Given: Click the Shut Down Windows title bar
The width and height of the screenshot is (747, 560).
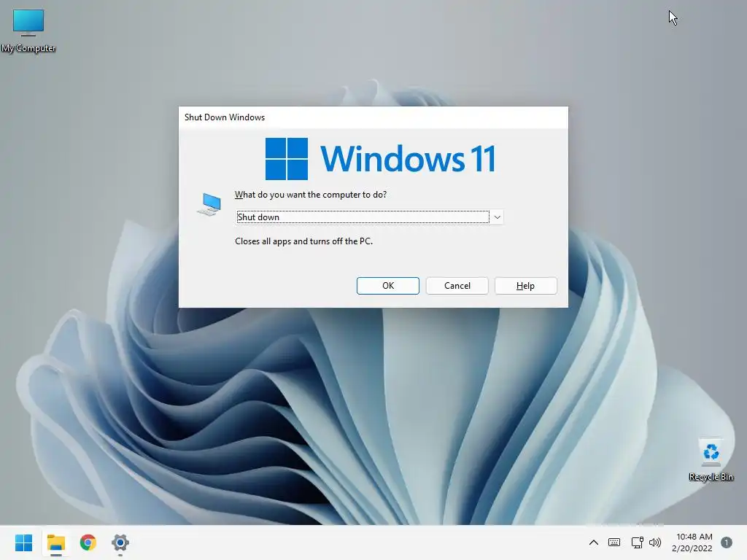Looking at the screenshot, I should (x=373, y=117).
